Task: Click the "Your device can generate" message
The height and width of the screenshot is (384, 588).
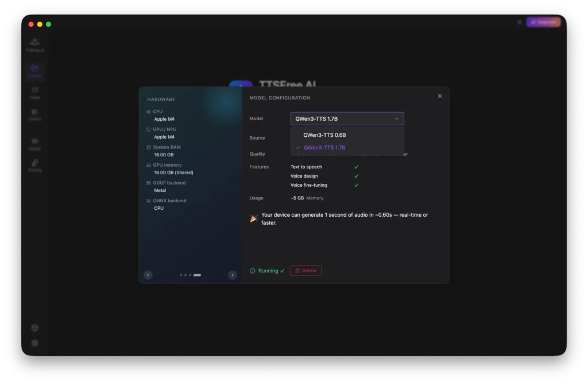Action: point(345,219)
